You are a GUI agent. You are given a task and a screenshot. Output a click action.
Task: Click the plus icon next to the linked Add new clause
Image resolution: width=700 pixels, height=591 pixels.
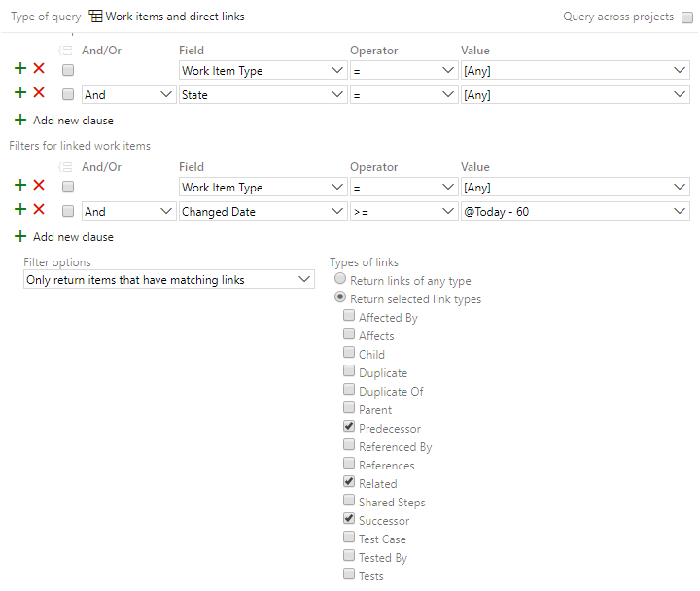[x=20, y=236]
